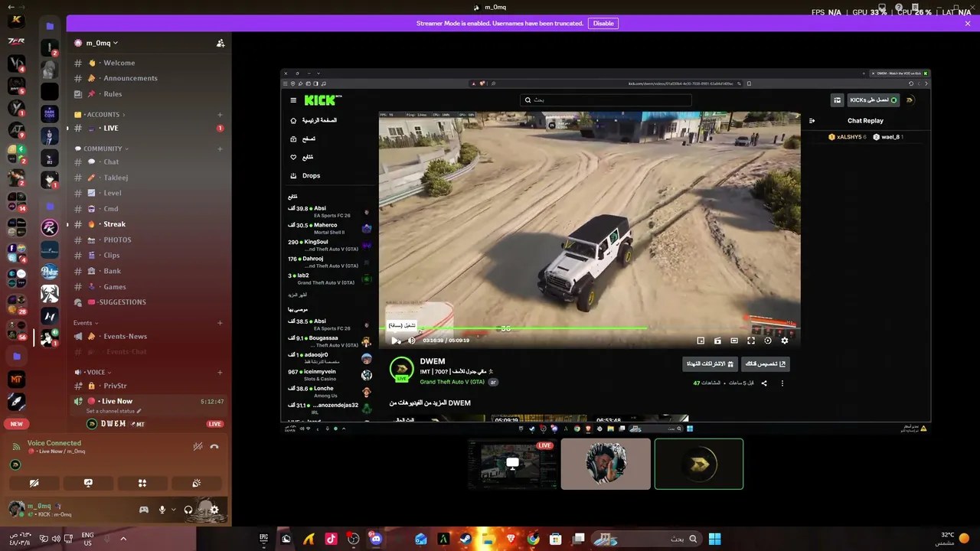Open Discord user settings gear
Image resolution: width=980 pixels, height=551 pixels.
click(214, 510)
